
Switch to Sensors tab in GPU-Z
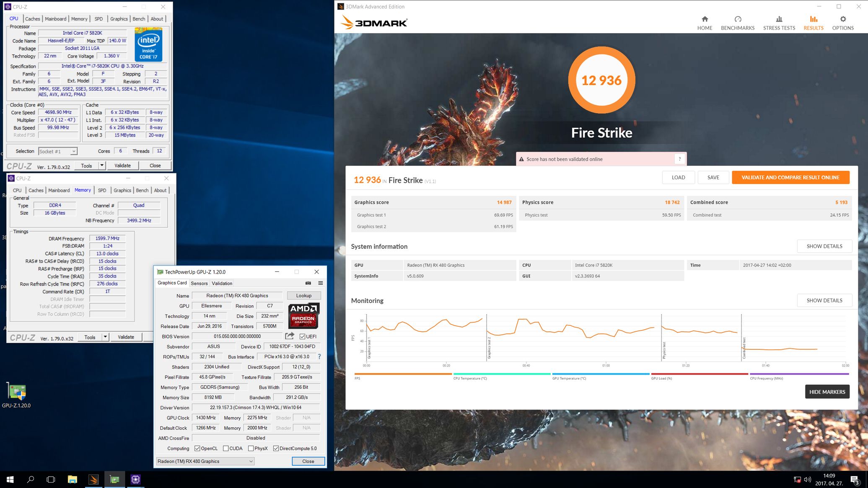199,283
